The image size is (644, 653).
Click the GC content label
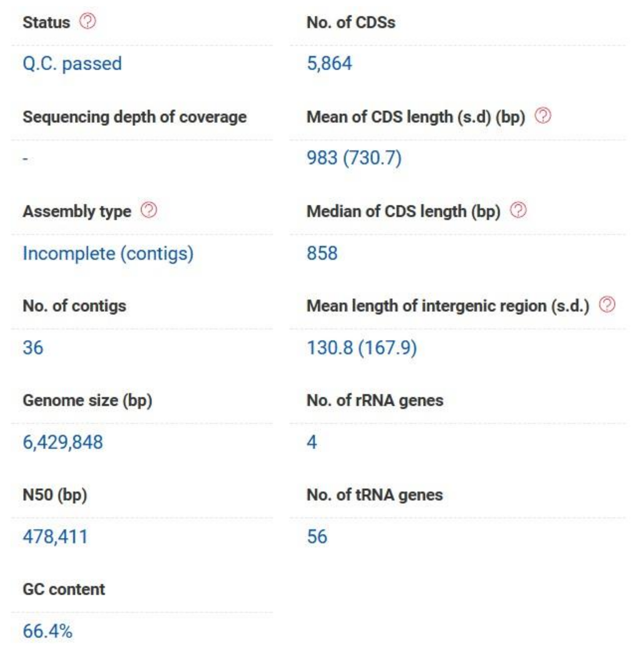coord(64,589)
